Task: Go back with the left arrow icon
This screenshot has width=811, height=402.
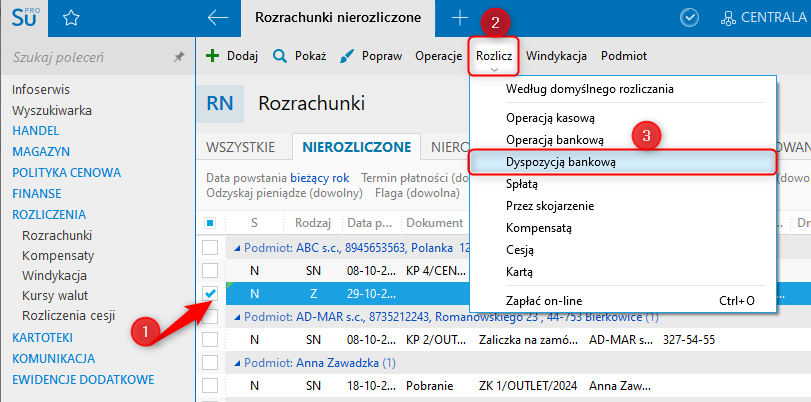Action: [218, 18]
